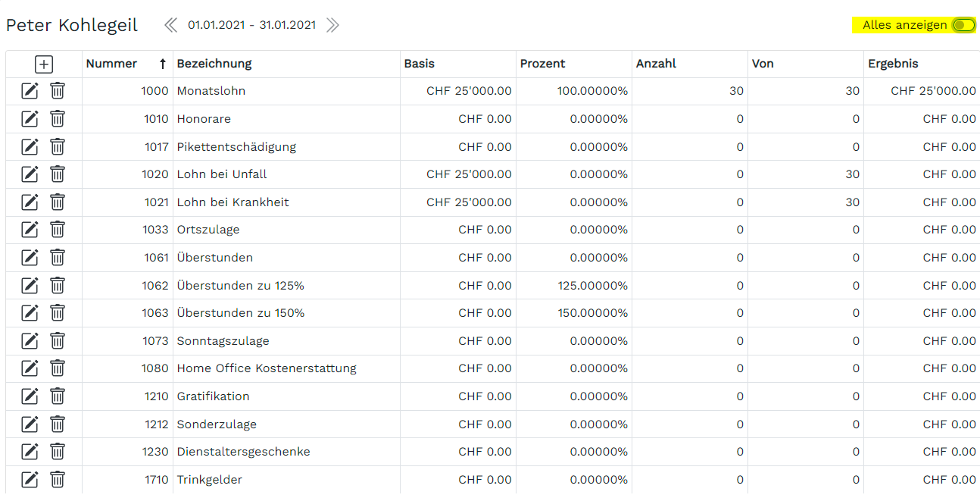Sort by Bezeichnung column header
Screen dimensions: 980x498
214,64
